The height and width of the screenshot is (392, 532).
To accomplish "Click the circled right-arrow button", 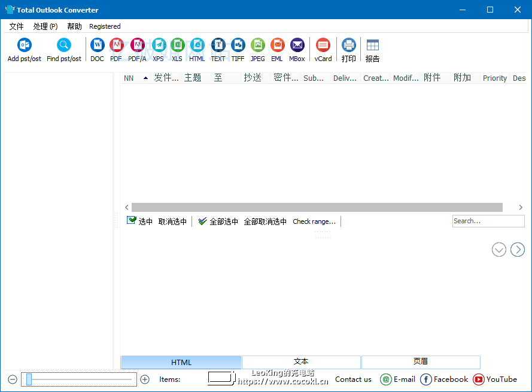I will (518, 250).
